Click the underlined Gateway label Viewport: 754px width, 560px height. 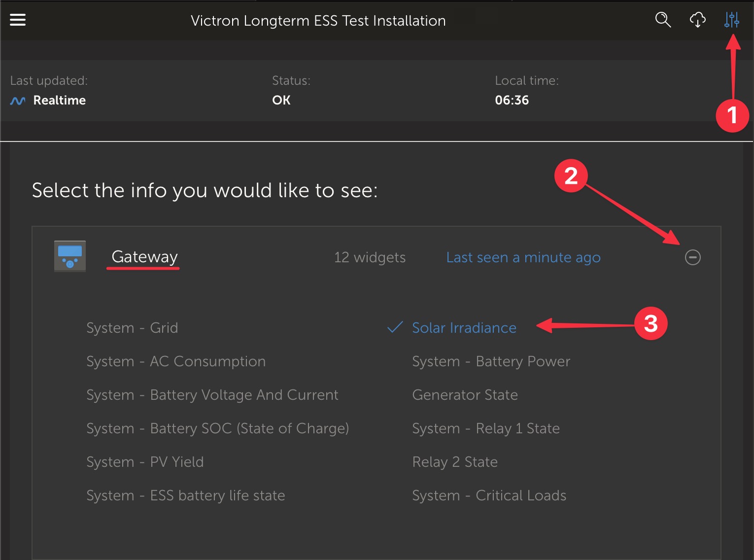[x=143, y=257]
